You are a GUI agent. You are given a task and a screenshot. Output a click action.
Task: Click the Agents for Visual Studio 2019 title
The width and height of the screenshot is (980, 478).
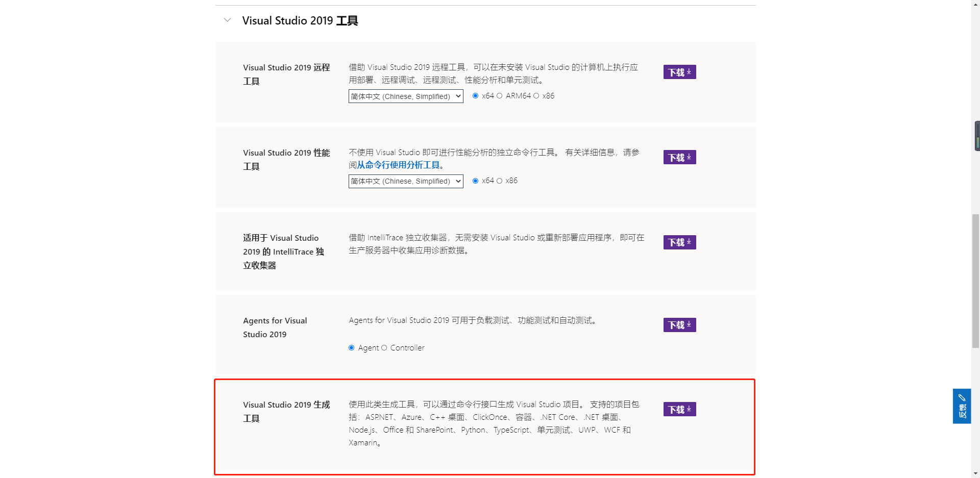tap(275, 328)
